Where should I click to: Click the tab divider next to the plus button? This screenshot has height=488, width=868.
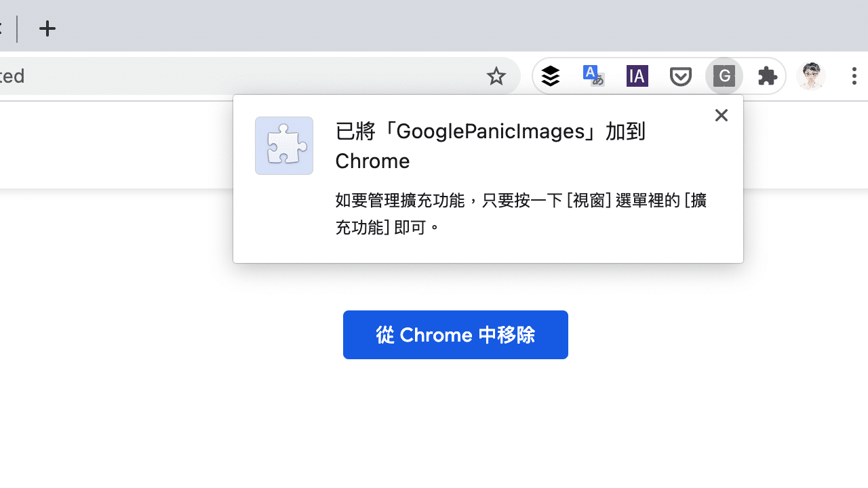coord(18,29)
